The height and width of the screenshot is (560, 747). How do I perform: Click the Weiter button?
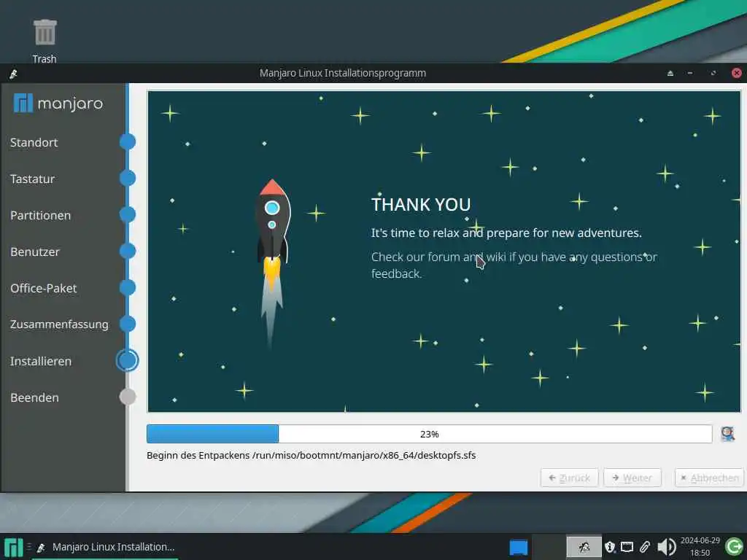coord(632,478)
